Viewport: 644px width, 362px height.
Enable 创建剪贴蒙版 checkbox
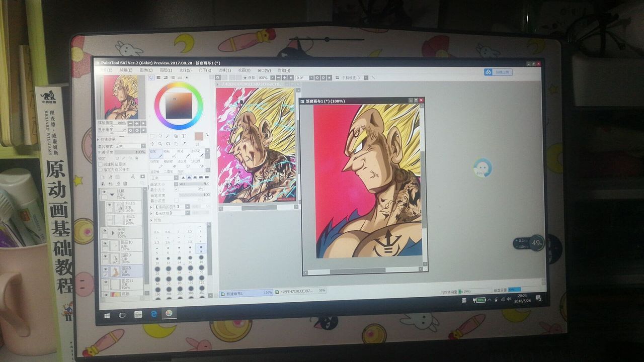[101, 164]
